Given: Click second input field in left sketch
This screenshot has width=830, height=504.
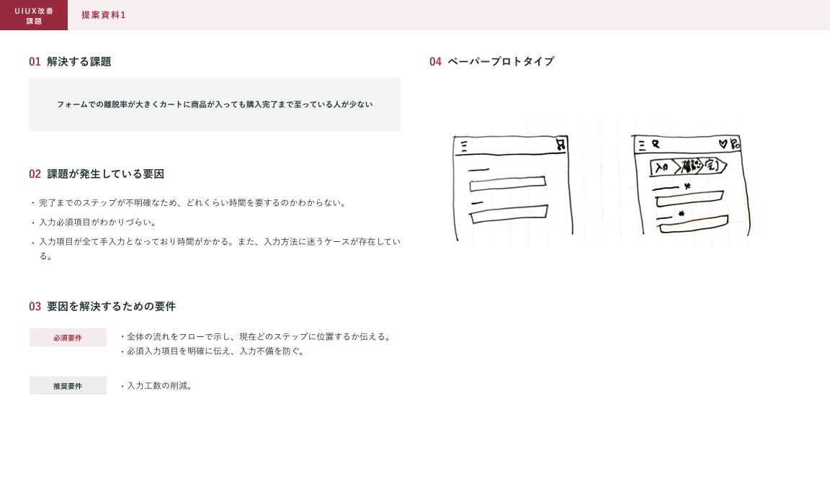Looking at the screenshot, I should coord(509,215).
